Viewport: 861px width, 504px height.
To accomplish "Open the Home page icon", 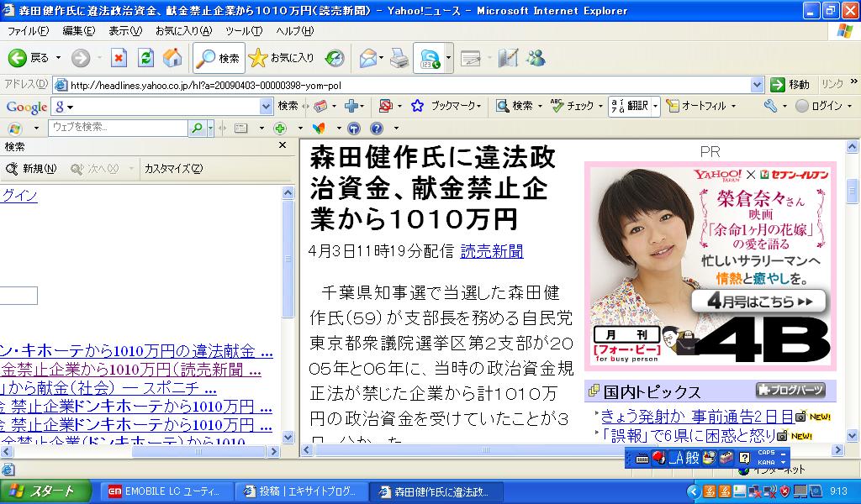I will 172,58.
